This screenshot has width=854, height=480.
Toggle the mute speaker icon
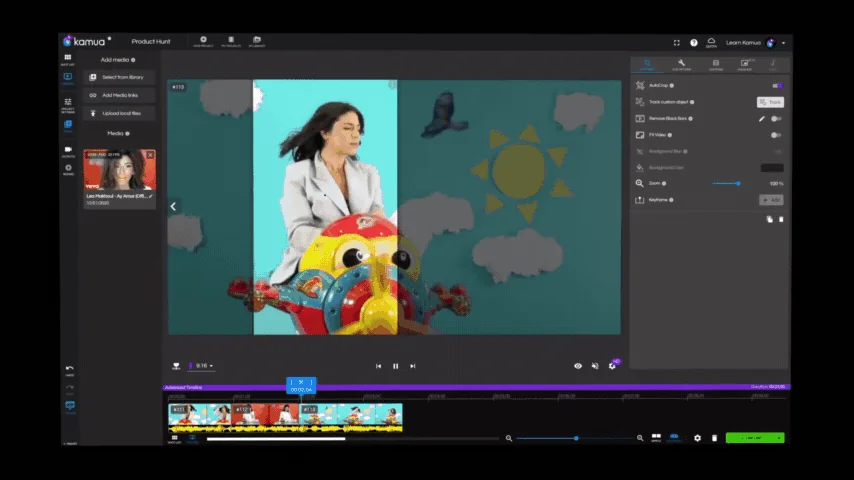click(x=595, y=366)
